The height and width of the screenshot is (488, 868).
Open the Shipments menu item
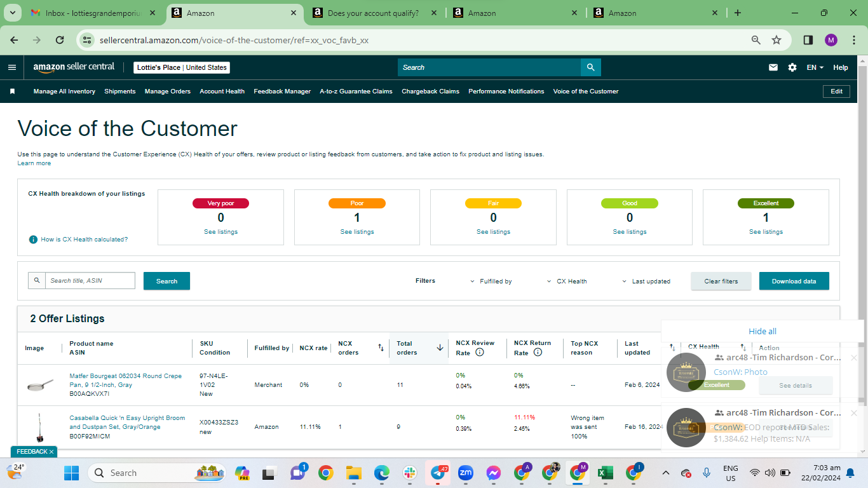coord(120,91)
